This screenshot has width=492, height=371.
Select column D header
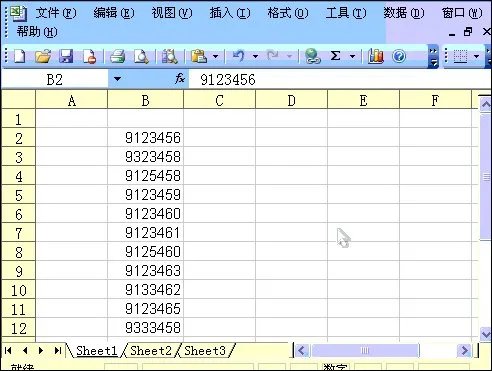pyautogui.click(x=291, y=100)
